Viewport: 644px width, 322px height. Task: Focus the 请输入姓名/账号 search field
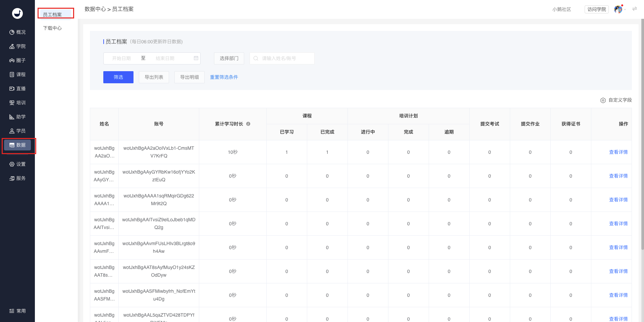click(x=282, y=58)
